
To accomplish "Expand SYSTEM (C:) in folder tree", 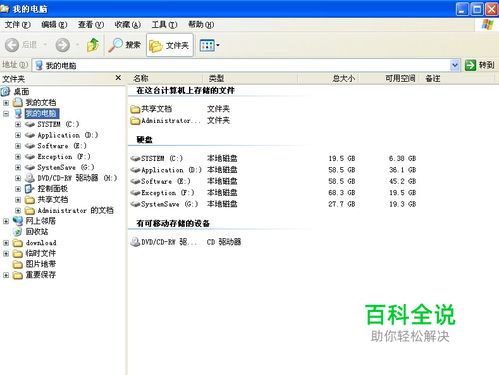I will coord(18,124).
